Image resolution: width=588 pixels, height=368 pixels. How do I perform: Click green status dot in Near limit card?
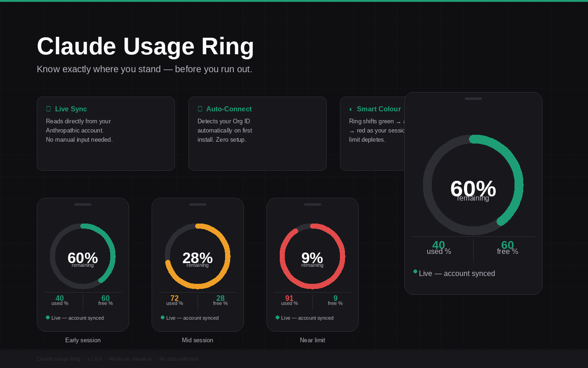tap(277, 317)
